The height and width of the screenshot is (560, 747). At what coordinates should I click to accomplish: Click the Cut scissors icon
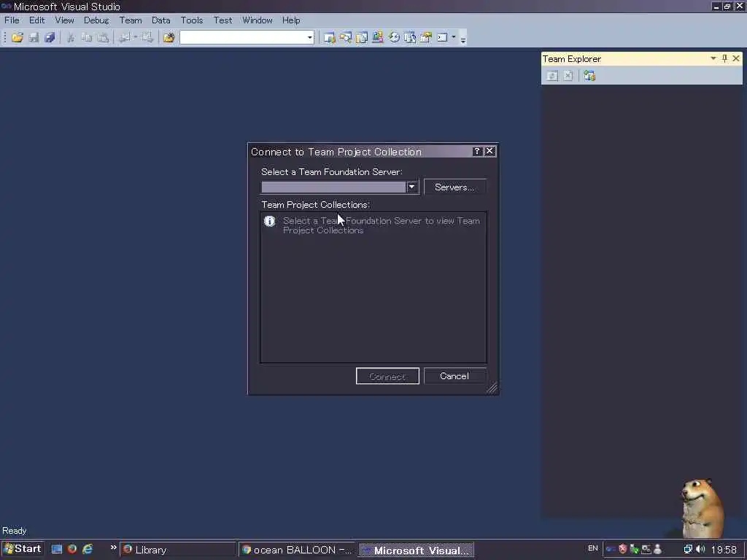71,37
